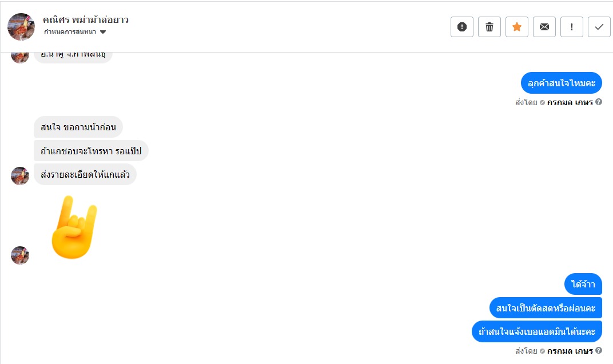
Task: Click the rock-on hand emoji sticker
Action: [x=74, y=227]
